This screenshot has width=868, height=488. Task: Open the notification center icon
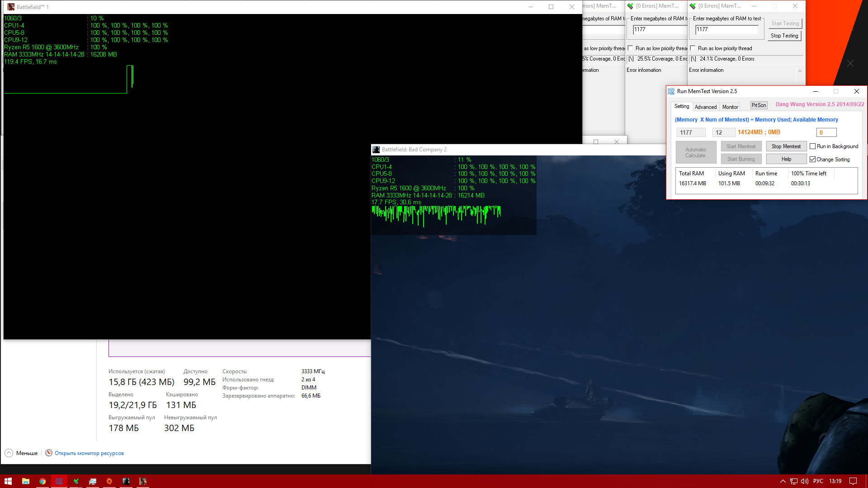(x=853, y=481)
